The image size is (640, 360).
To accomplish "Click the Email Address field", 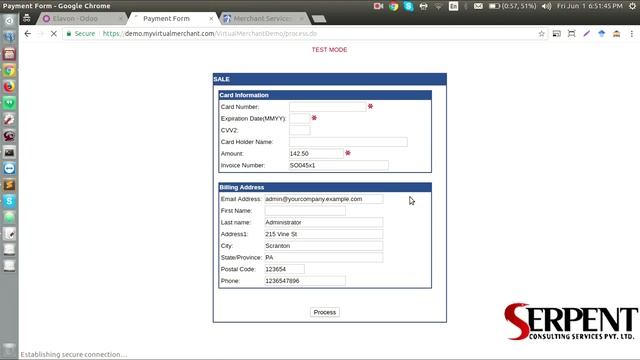I will (x=324, y=199).
